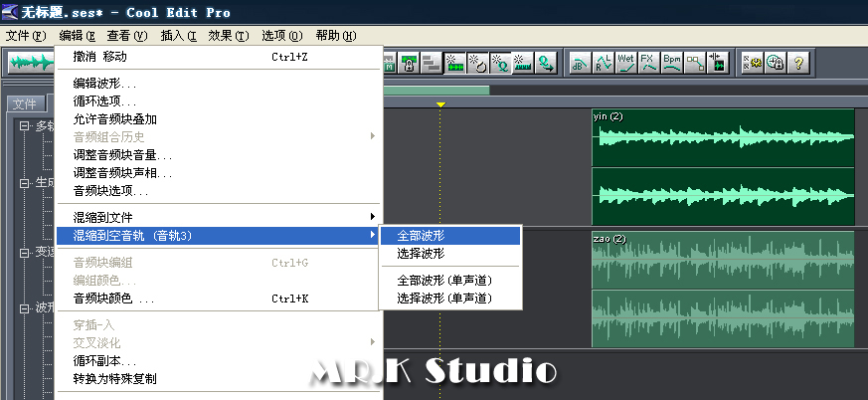Choose 调整音频块音量... entry
Screen dimensions: 868x400
click(x=219, y=155)
